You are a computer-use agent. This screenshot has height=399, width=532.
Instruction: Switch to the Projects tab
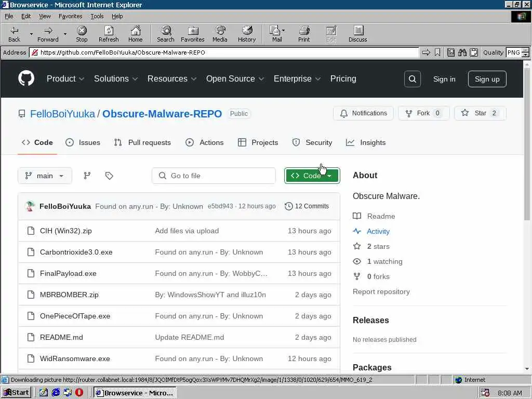point(258,142)
